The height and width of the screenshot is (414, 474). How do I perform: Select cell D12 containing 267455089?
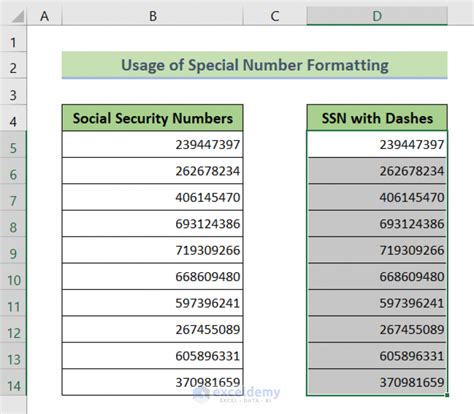point(377,329)
